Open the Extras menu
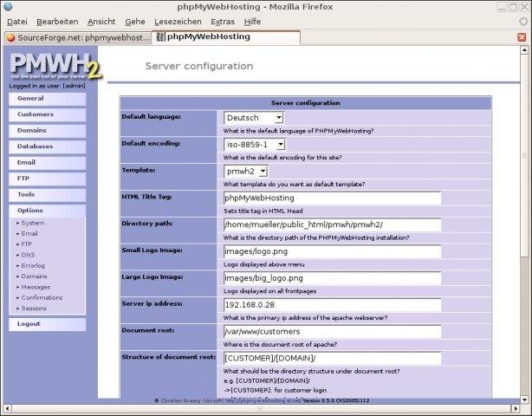 [x=223, y=22]
